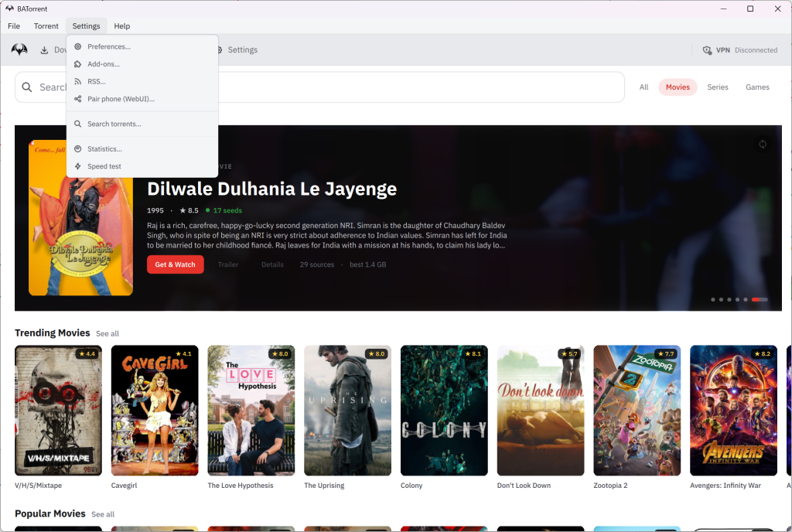Focus the main search input field

click(319, 87)
